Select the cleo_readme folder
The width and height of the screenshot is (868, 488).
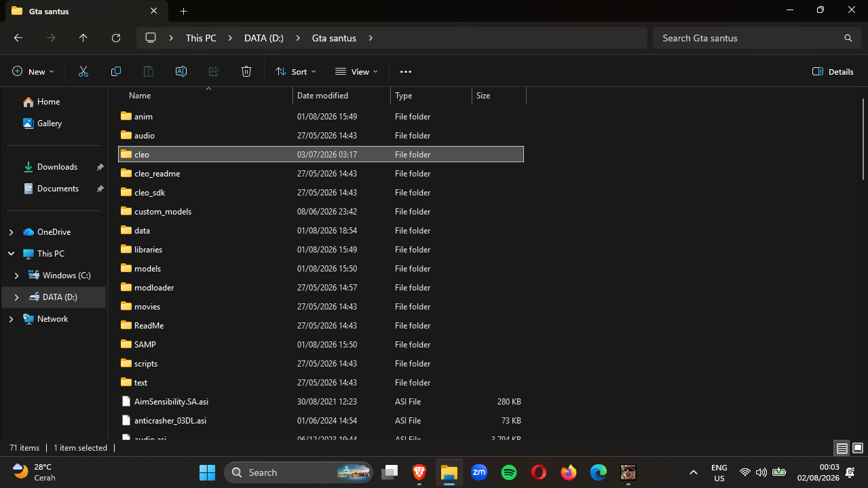point(321,174)
